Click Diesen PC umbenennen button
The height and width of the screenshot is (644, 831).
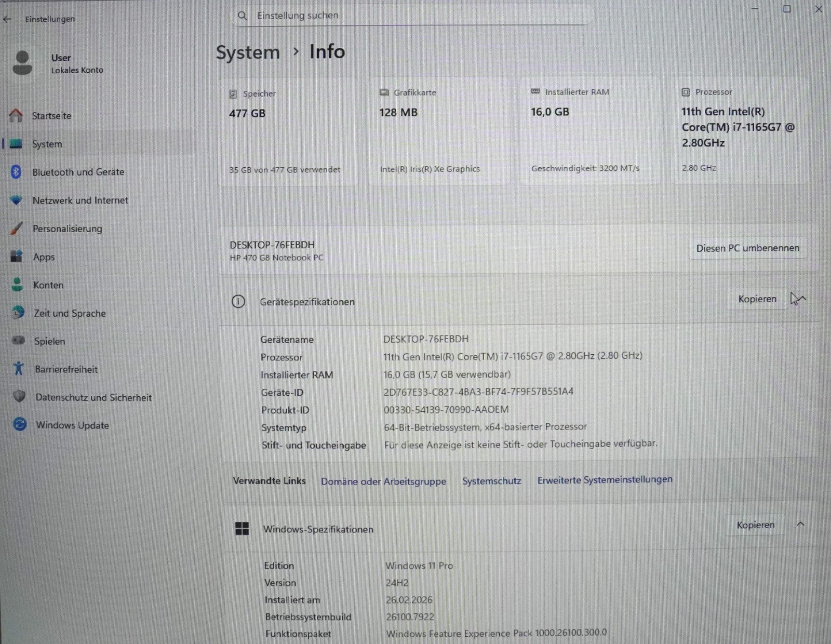click(747, 248)
